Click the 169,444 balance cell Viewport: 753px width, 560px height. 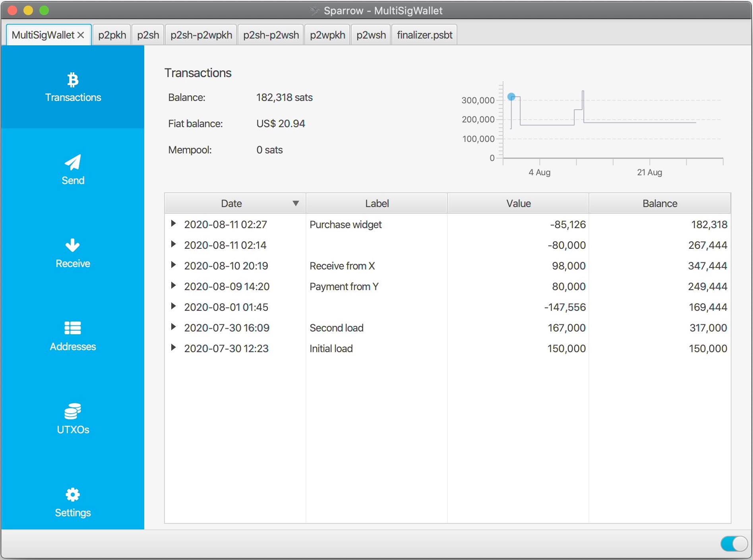660,307
